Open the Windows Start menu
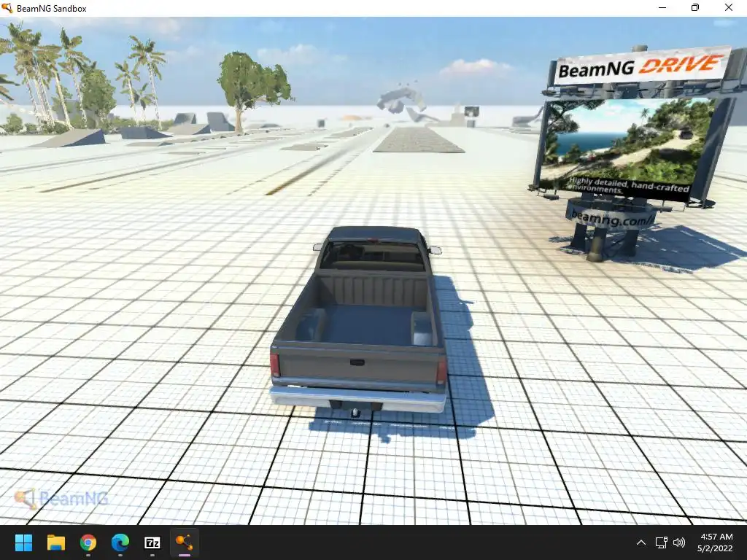Image resolution: width=747 pixels, height=560 pixels. (23, 542)
